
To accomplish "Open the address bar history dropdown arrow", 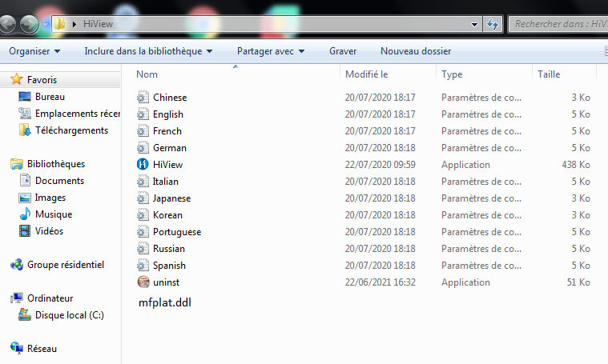I will 475,24.
